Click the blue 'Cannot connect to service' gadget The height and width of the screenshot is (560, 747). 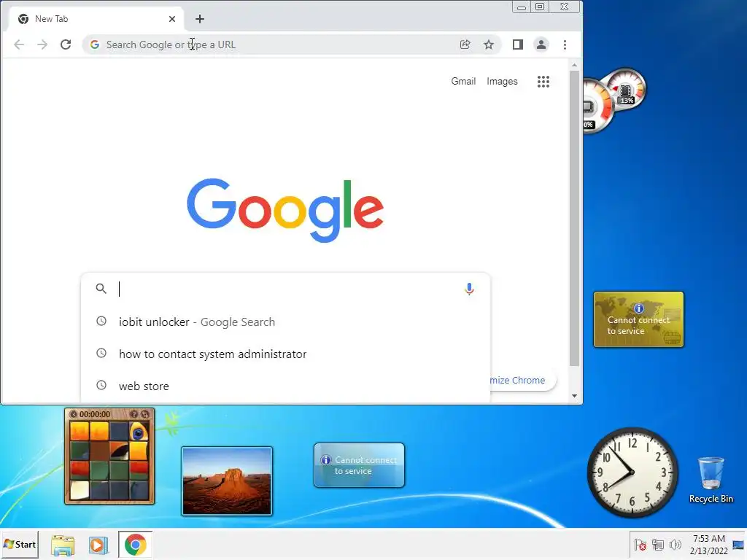[359, 465]
